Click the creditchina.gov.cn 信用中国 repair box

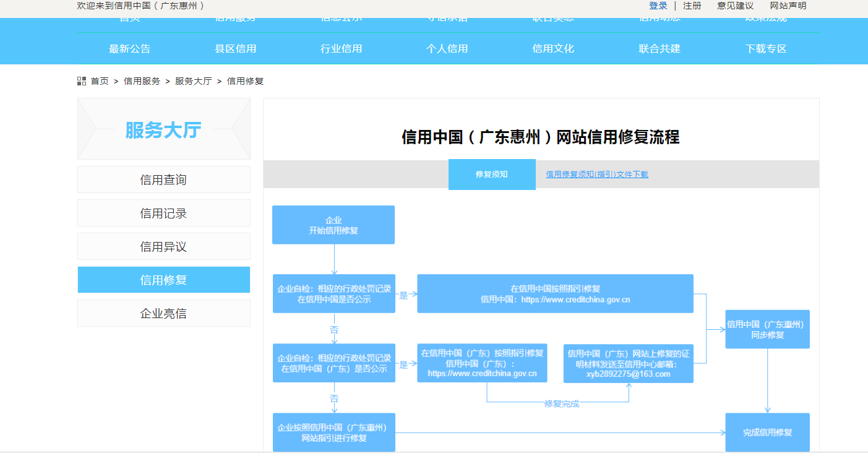(555, 293)
